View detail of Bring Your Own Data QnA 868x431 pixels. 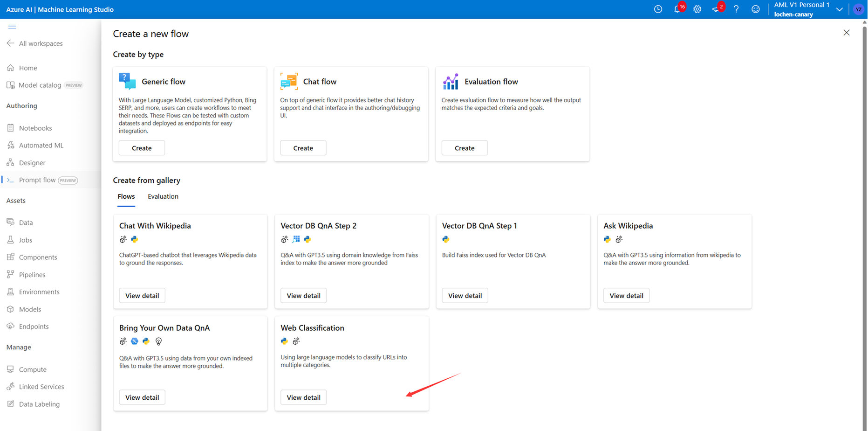[142, 397]
